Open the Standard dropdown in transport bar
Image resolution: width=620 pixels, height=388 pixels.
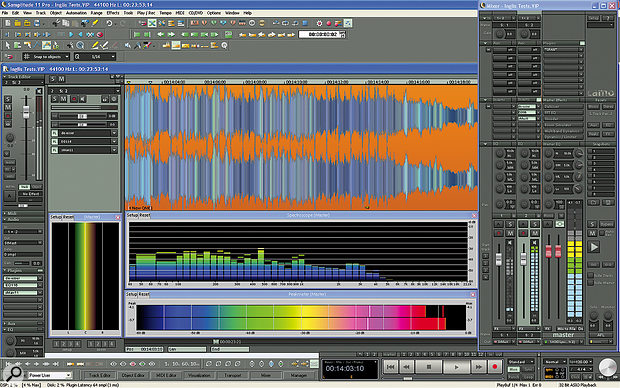click(521, 362)
